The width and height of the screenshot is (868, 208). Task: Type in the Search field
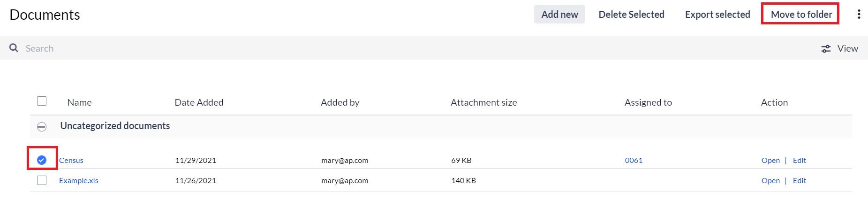pyautogui.click(x=188, y=48)
